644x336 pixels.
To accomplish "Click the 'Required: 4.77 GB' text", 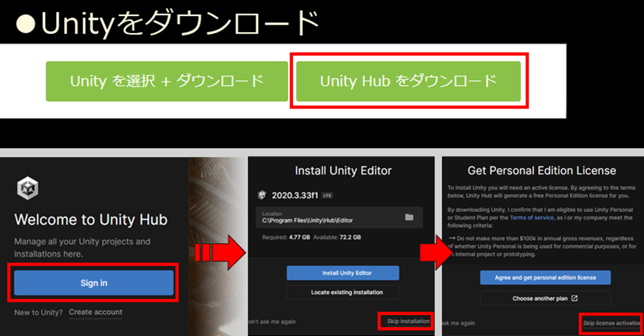I will click(286, 237).
